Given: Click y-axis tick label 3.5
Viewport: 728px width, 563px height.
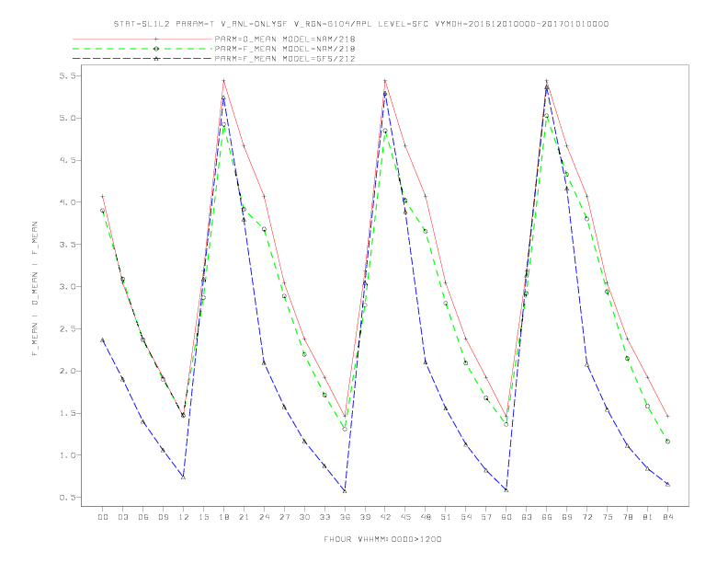Looking at the screenshot, I should pos(70,245).
